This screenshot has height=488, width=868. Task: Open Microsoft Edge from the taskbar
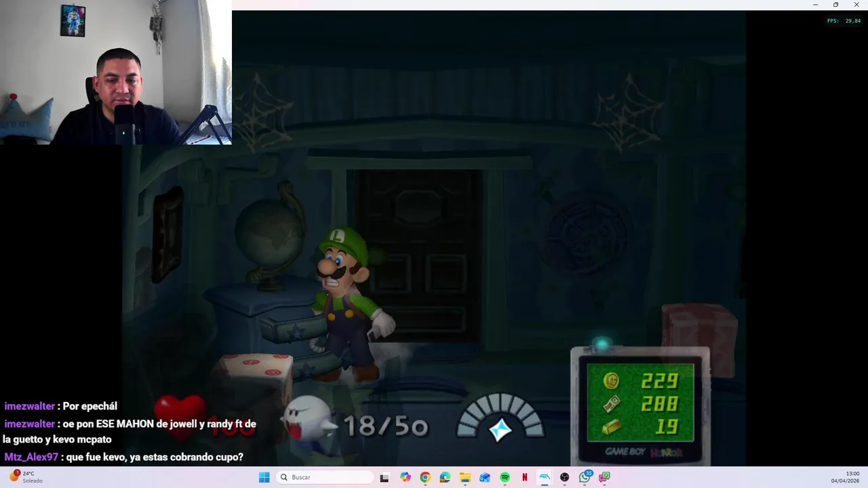pos(445,477)
